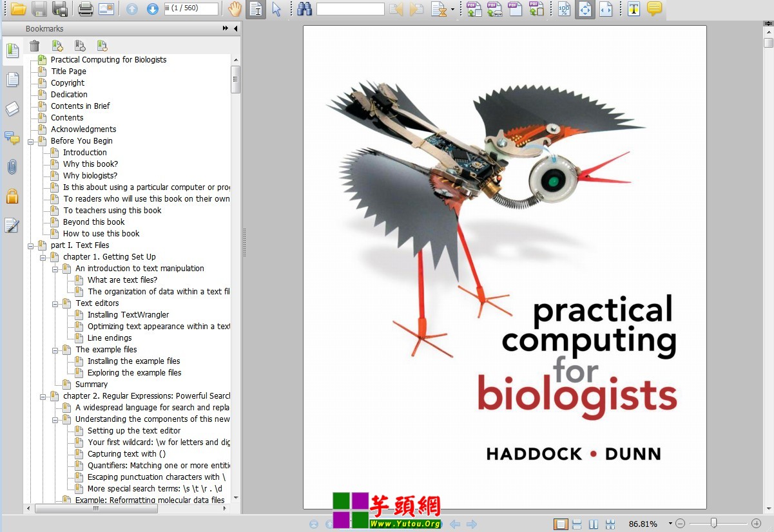Click the new bookmark icon
Image resolution: width=774 pixels, height=532 pixels.
click(x=57, y=46)
